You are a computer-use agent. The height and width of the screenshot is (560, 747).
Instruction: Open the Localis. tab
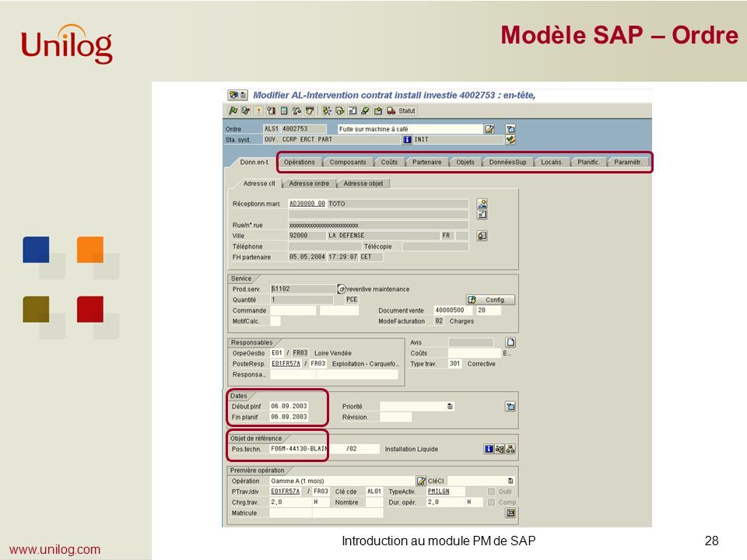click(x=552, y=163)
